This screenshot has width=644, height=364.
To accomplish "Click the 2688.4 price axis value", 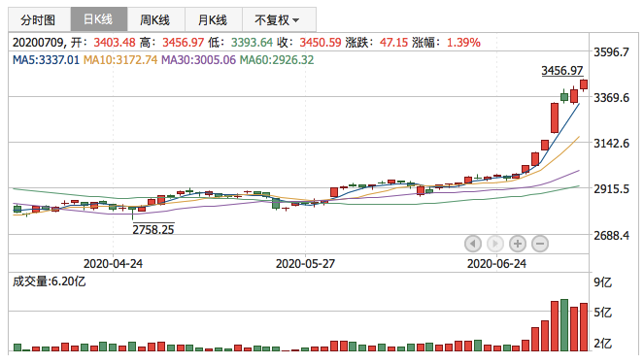I will pyautogui.click(x=611, y=235).
